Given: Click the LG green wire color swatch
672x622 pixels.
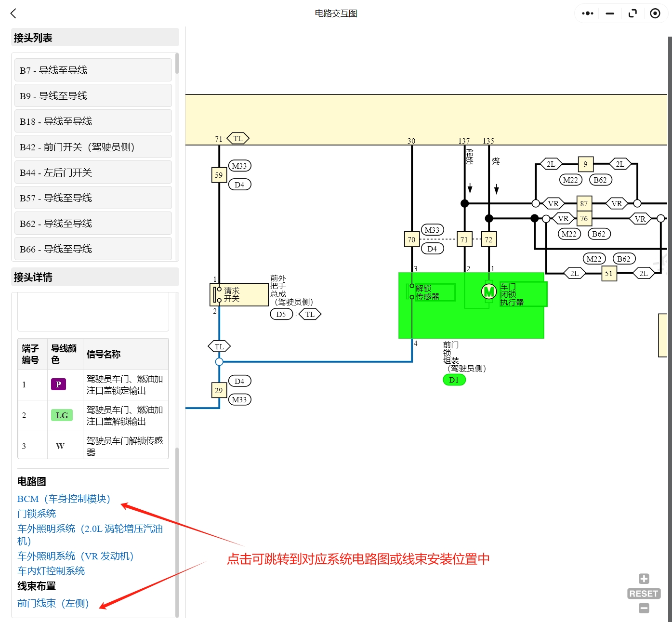Looking at the screenshot, I should coord(61,415).
